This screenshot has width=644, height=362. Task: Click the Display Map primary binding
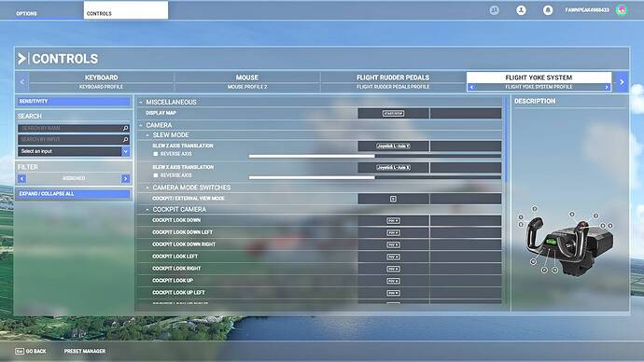(393, 114)
